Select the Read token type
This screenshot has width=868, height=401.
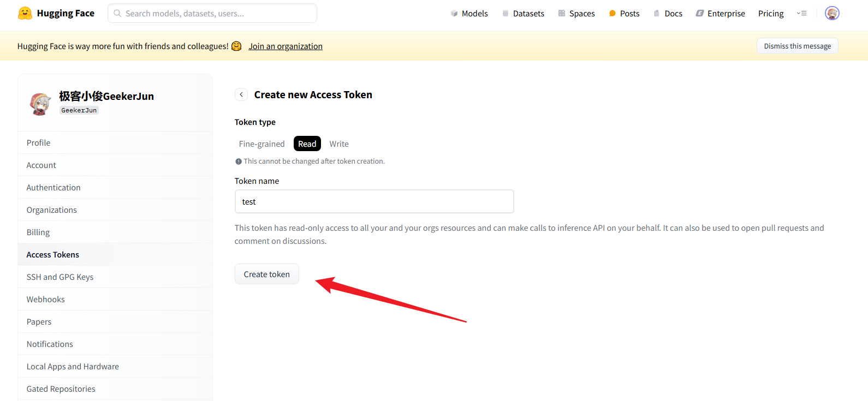click(307, 143)
